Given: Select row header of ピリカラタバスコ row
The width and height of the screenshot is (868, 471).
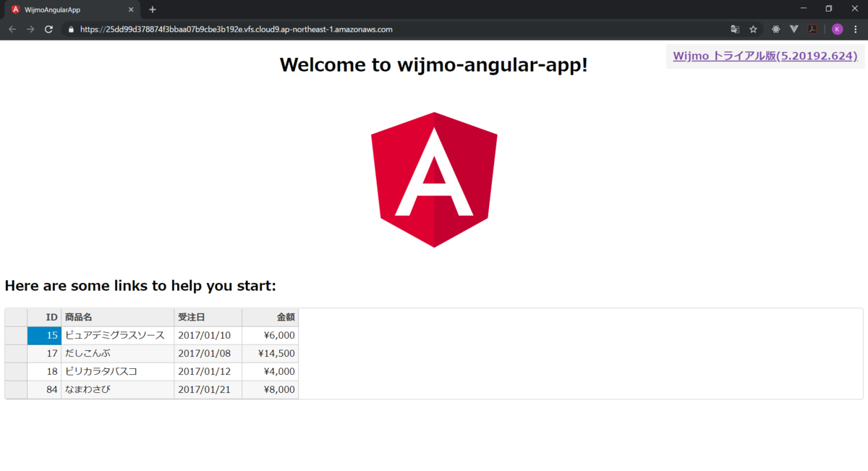Looking at the screenshot, I should coord(16,371).
